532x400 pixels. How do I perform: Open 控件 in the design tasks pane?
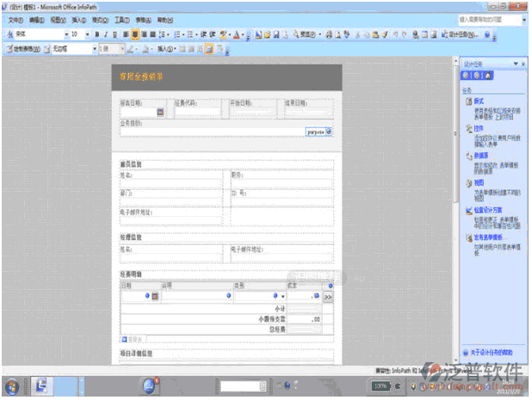pyautogui.click(x=479, y=128)
